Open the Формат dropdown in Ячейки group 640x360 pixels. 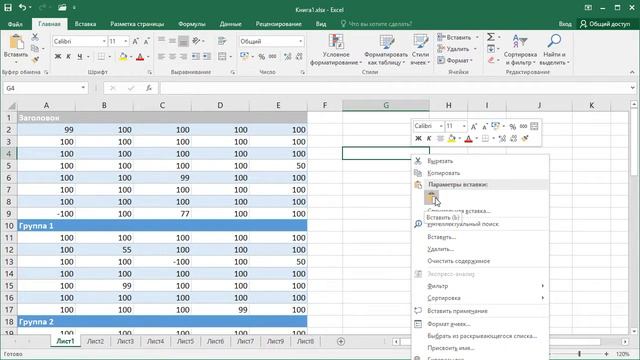456,60
